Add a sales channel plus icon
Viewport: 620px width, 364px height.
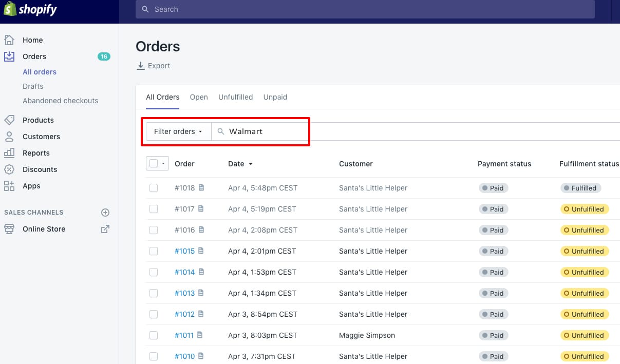[x=105, y=213]
